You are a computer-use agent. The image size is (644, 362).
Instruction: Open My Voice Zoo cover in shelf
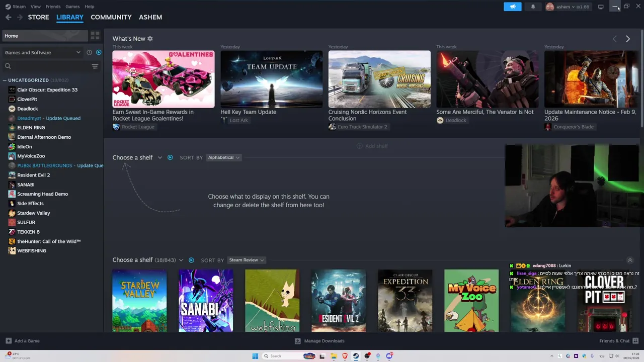click(x=471, y=301)
